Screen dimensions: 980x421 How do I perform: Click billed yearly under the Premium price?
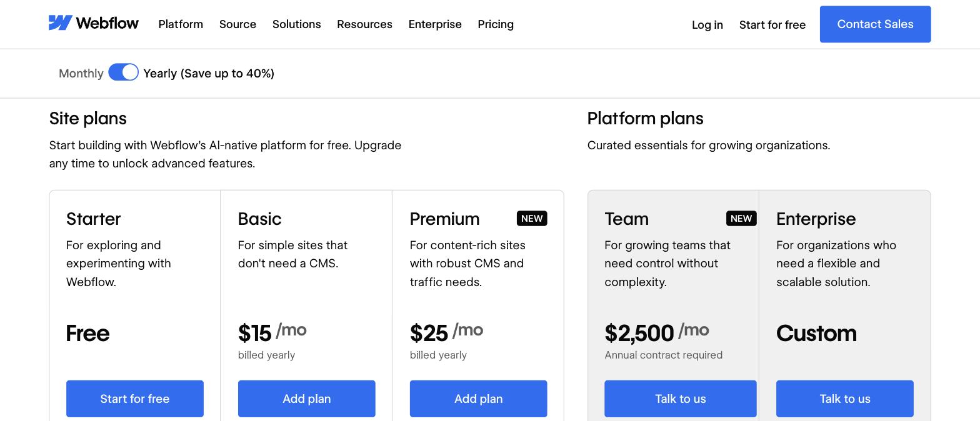tap(438, 355)
